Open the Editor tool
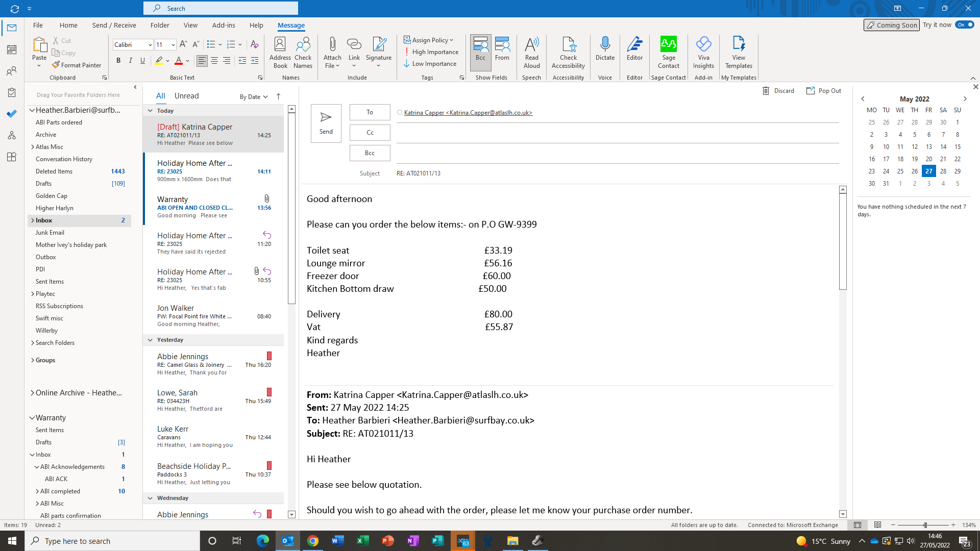This screenshot has width=980, height=551. [634, 49]
